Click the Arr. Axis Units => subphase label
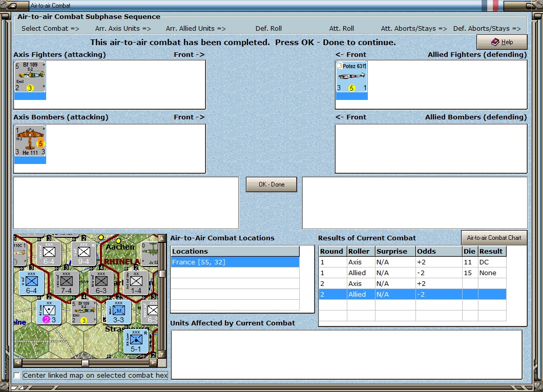The width and height of the screenshot is (543, 392). (123, 28)
